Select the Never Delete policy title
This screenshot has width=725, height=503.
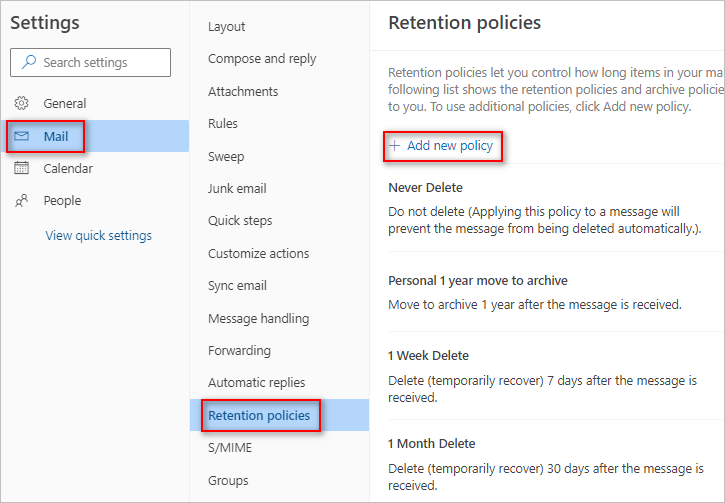[425, 188]
